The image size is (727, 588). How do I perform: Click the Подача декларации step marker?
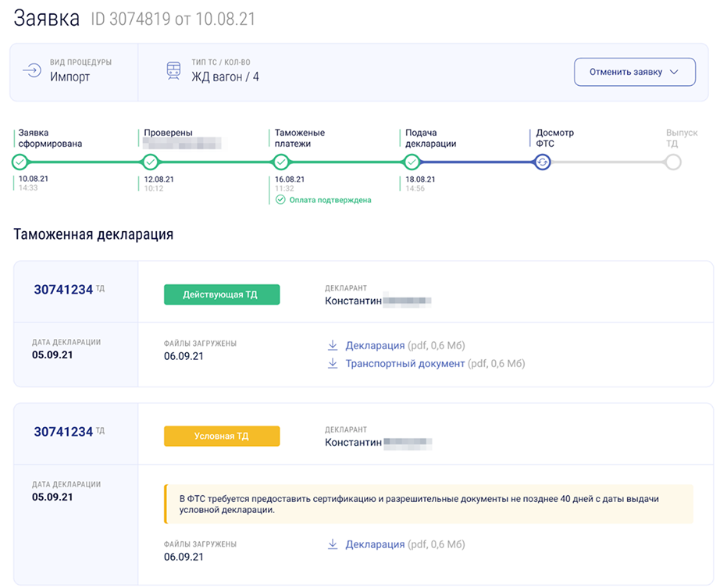coord(412,162)
